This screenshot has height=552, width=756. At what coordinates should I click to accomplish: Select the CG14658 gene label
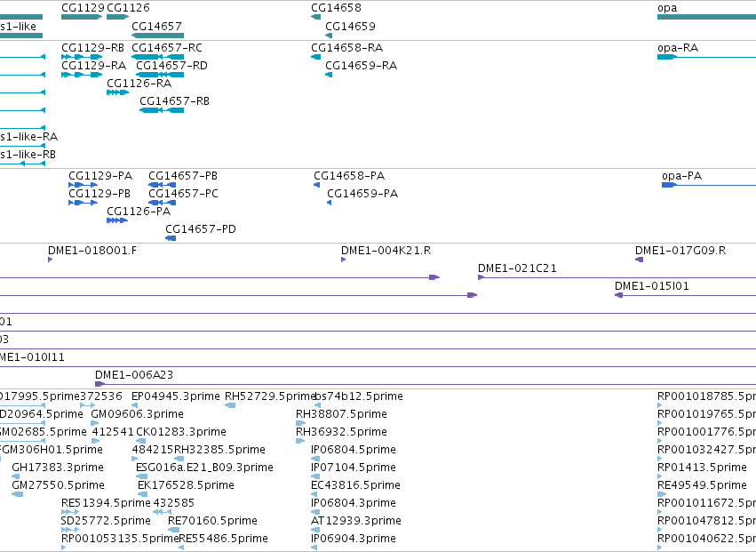[x=336, y=8]
